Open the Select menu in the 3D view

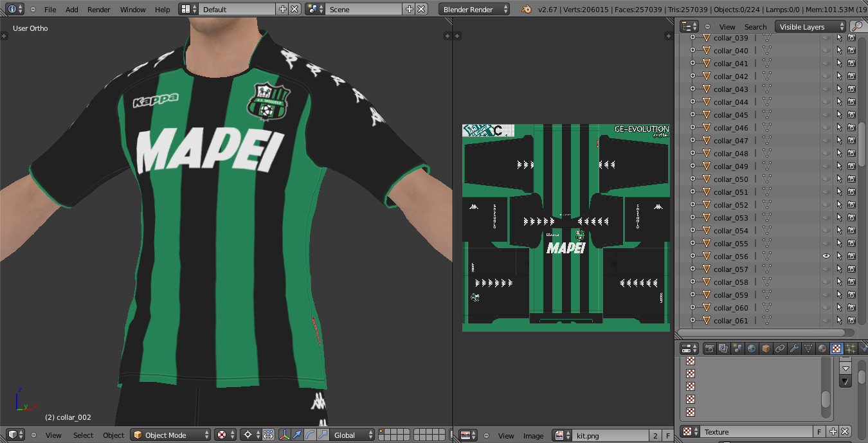83,435
